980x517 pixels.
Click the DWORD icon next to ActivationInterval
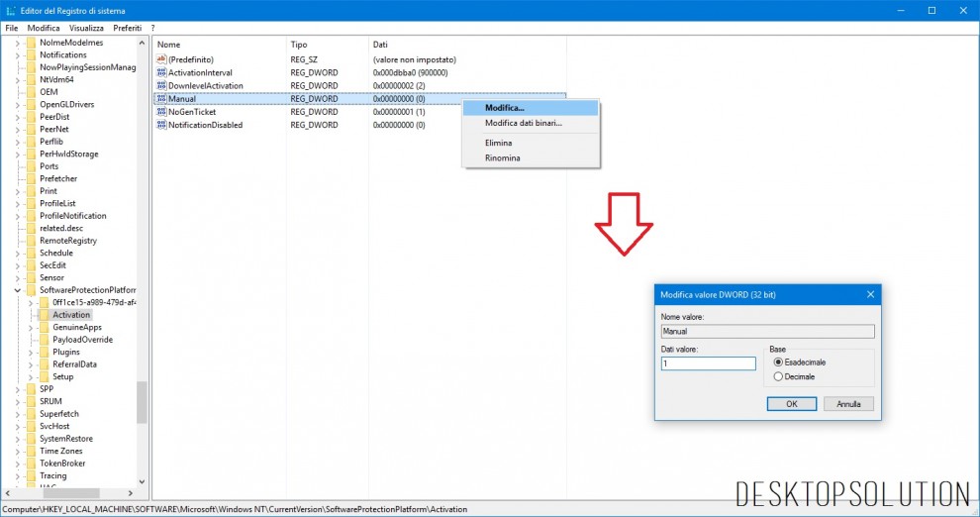pyautogui.click(x=161, y=73)
